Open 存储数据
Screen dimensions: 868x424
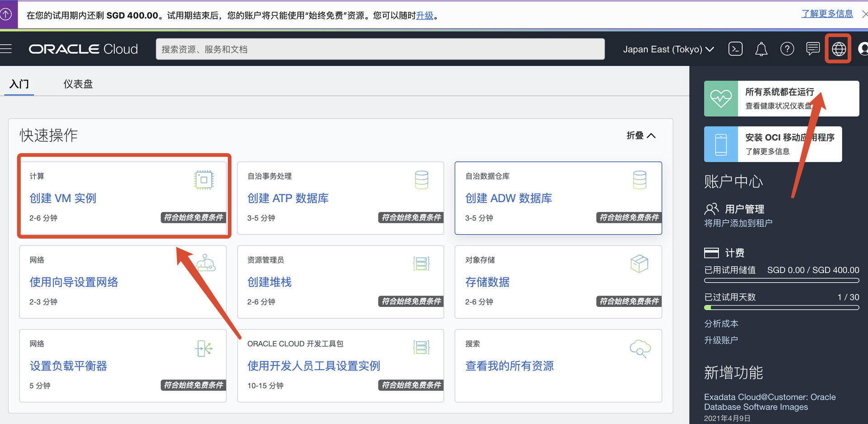coord(487,282)
